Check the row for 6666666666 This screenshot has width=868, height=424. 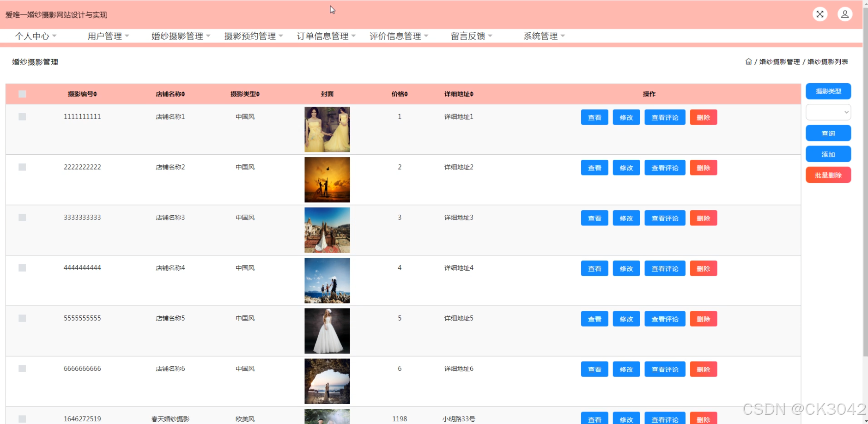coord(22,369)
